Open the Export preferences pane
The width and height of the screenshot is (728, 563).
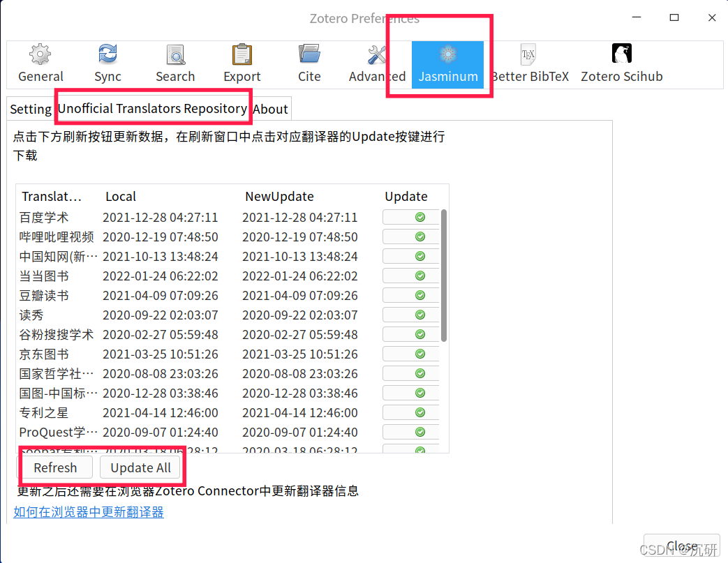click(242, 64)
